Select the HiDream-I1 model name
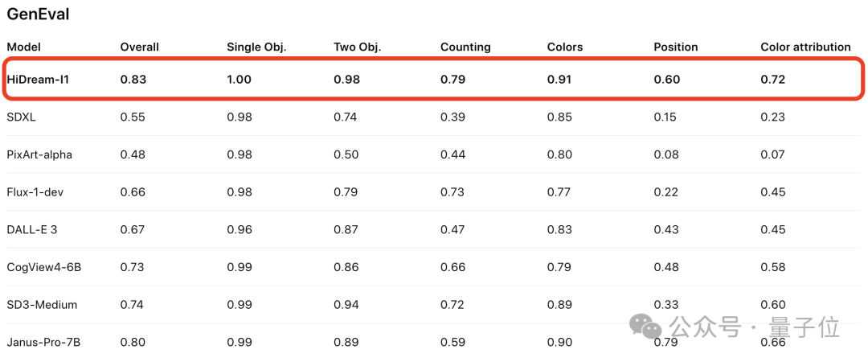 pyautogui.click(x=38, y=79)
